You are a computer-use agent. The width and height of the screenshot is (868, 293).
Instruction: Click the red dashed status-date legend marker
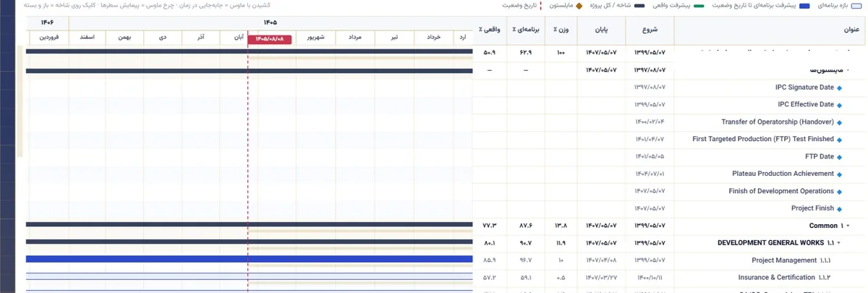click(x=542, y=6)
